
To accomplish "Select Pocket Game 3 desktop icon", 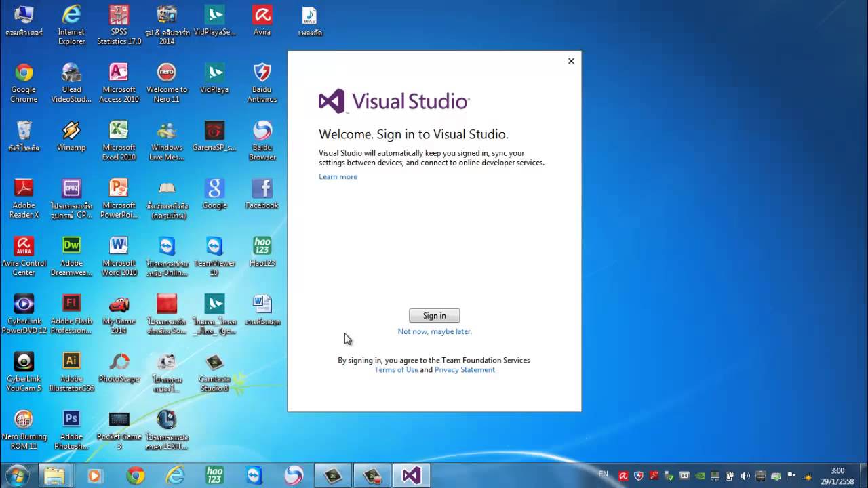I will 119,430.
